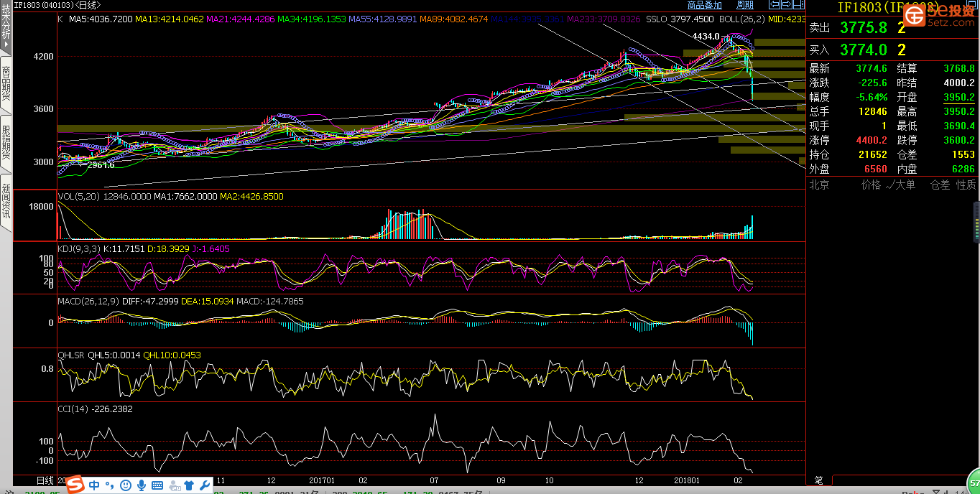This screenshot has width=980, height=494.
Task: Open the 商品叠加 link
Action: pyautogui.click(x=704, y=4)
